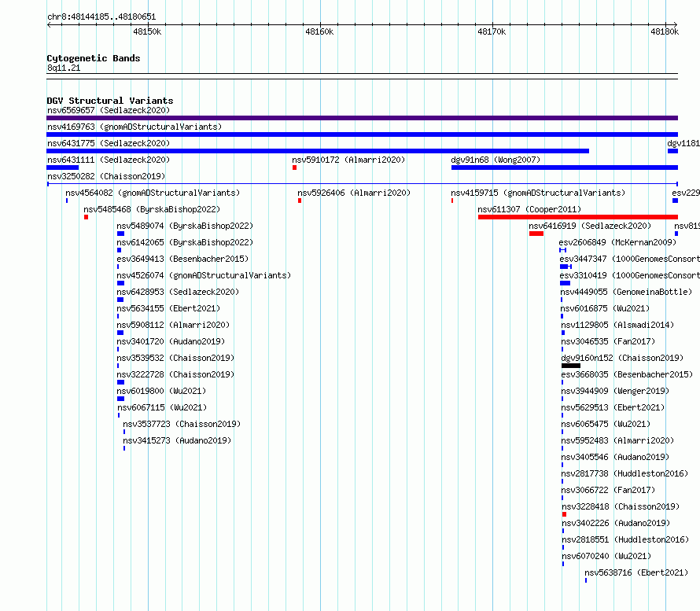
Task: Open nsv4169763 (gnomADStructuralVariants) label
Action: point(134,127)
